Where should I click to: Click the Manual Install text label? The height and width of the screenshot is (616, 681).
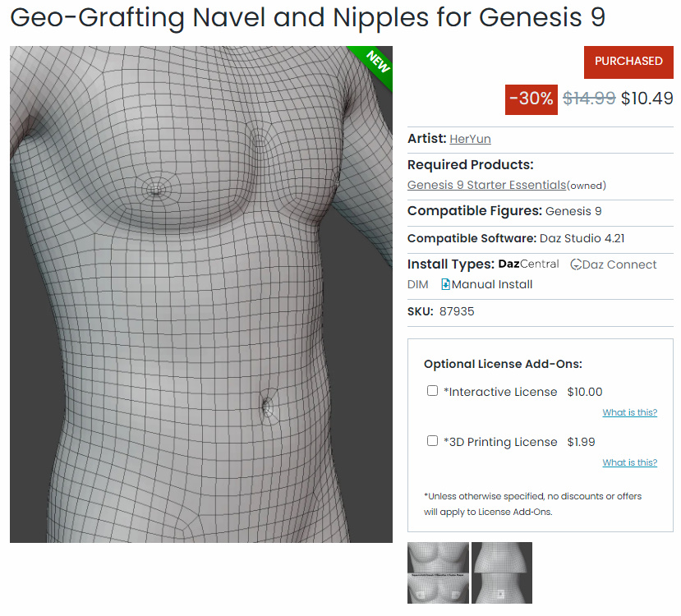(x=492, y=285)
